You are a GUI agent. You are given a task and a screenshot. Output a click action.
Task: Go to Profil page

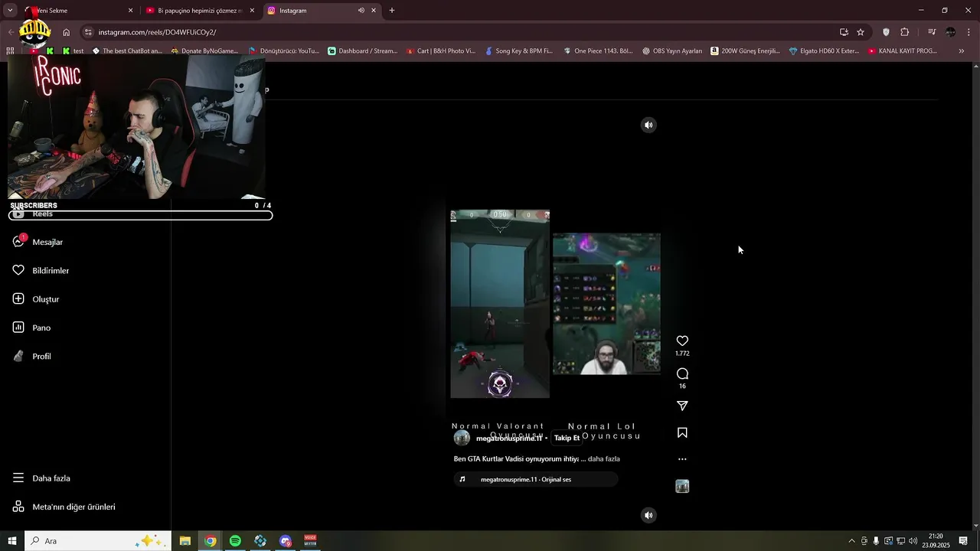coord(41,357)
